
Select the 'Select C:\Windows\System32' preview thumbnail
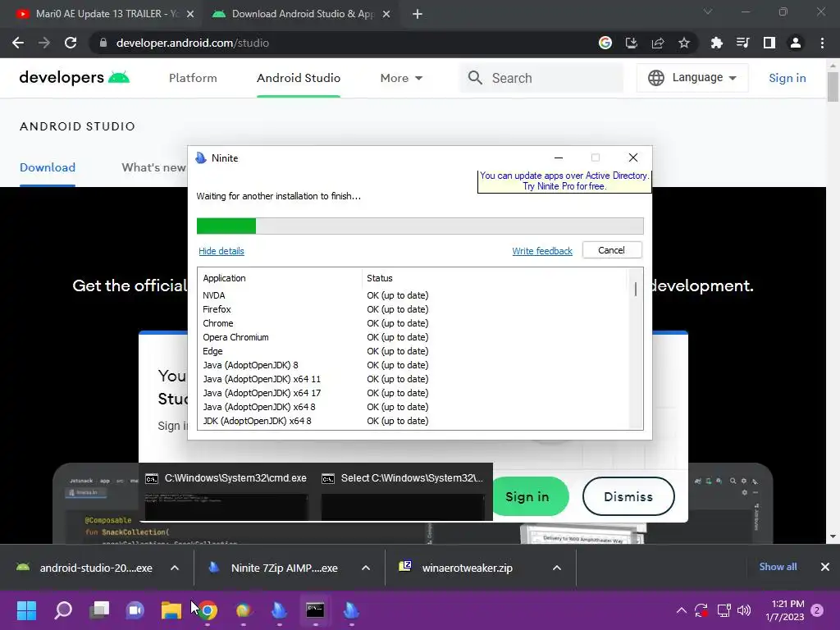(404, 492)
